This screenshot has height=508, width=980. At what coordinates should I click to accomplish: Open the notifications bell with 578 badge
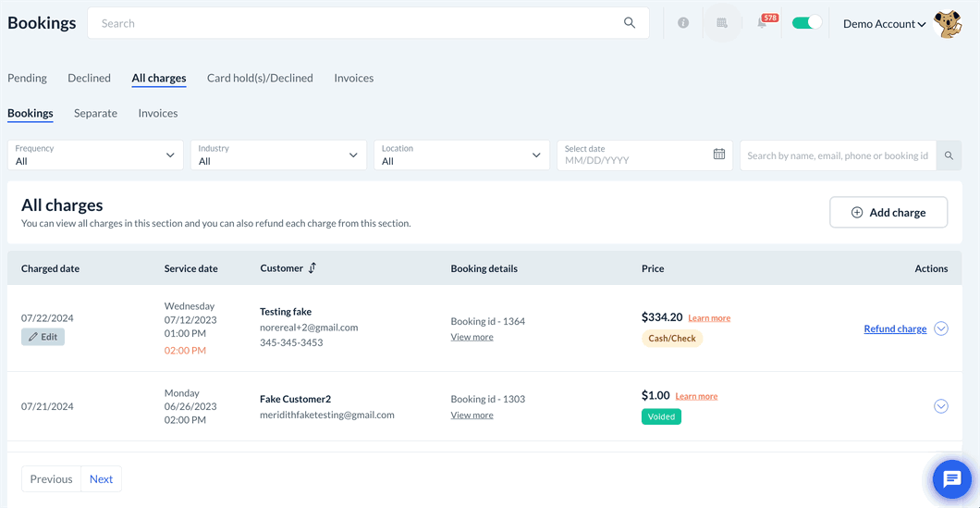[763, 22]
